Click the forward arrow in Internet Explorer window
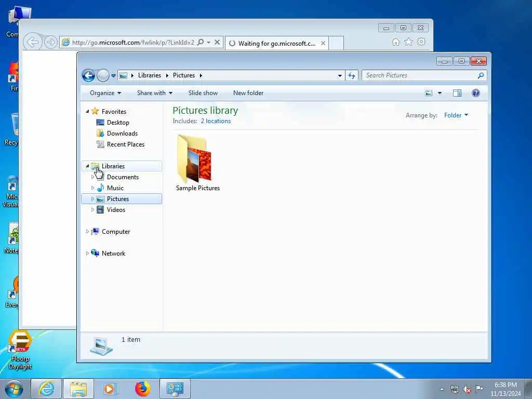The height and width of the screenshot is (399, 532). click(x=50, y=43)
